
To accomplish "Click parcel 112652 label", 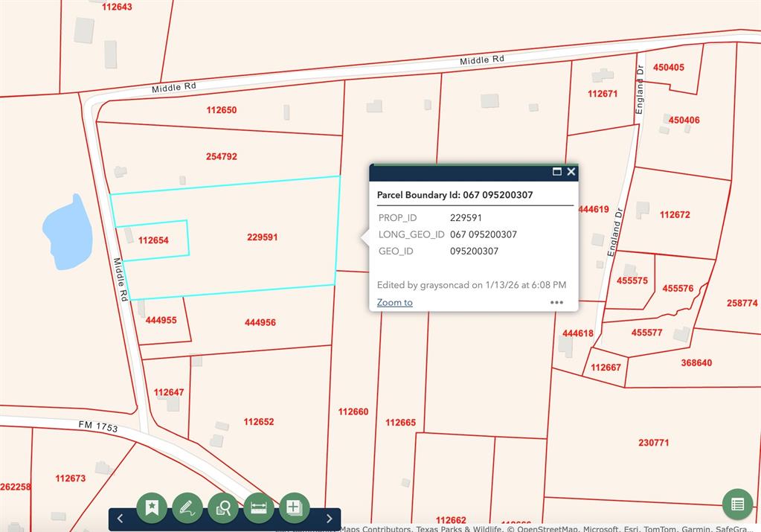I will coord(259,422).
